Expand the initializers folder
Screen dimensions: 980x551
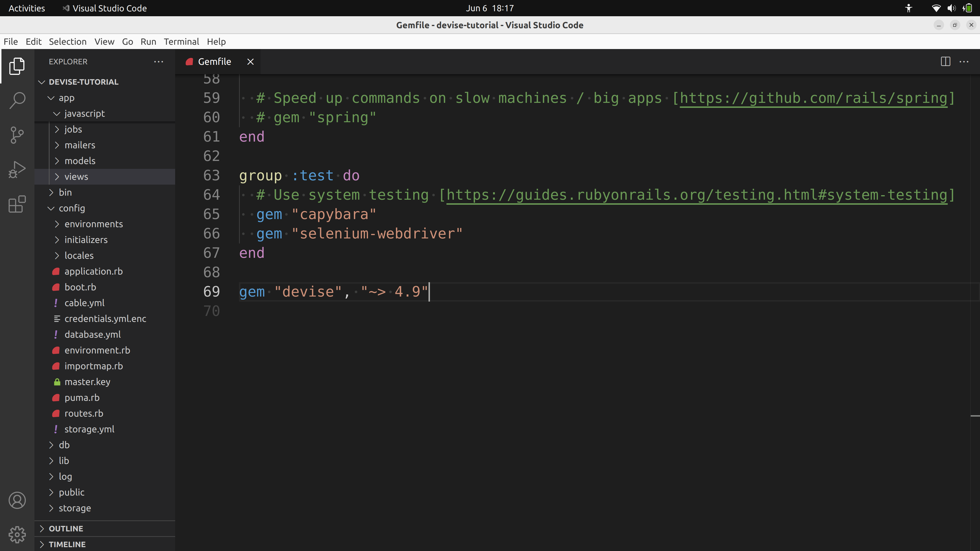[57, 240]
